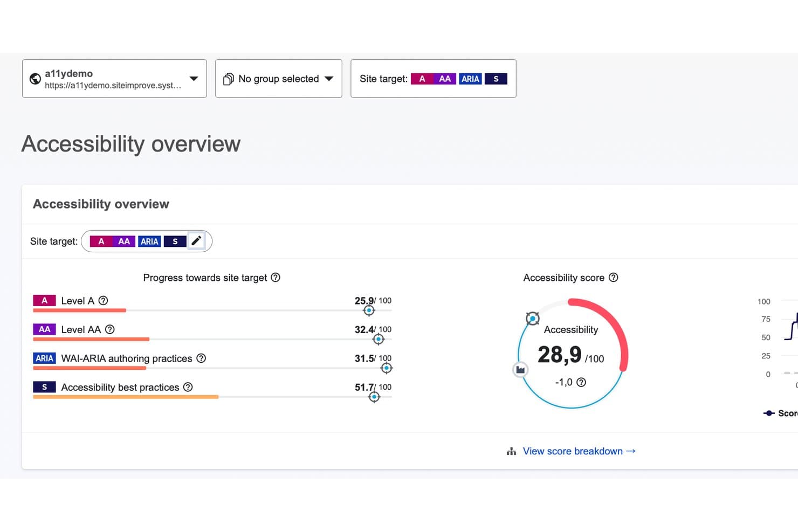798x532 pixels.
Task: Open help icon next to -1,0 change
Action: pos(581,382)
